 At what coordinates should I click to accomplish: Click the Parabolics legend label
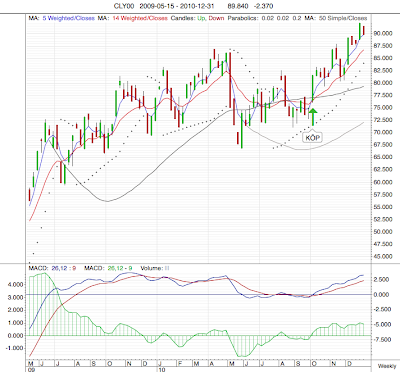(x=243, y=18)
